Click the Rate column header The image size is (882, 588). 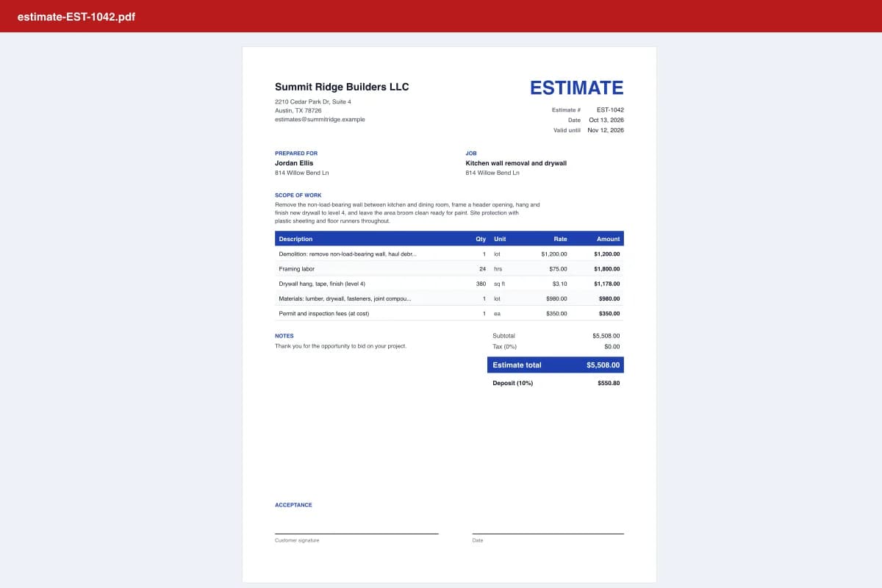(x=560, y=239)
